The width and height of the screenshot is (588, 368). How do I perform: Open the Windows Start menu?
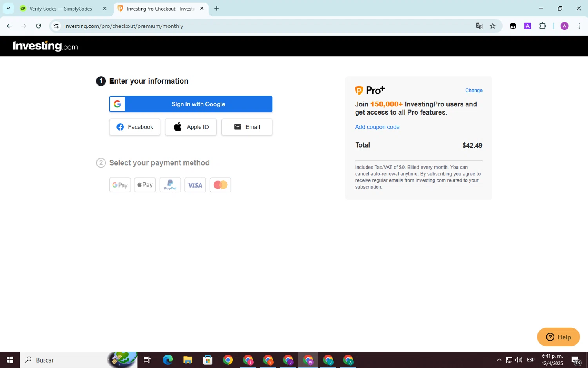[10, 360]
